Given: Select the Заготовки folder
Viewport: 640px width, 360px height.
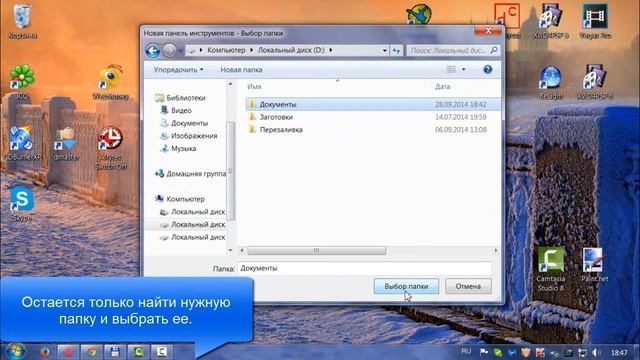Looking at the screenshot, I should tap(276, 117).
